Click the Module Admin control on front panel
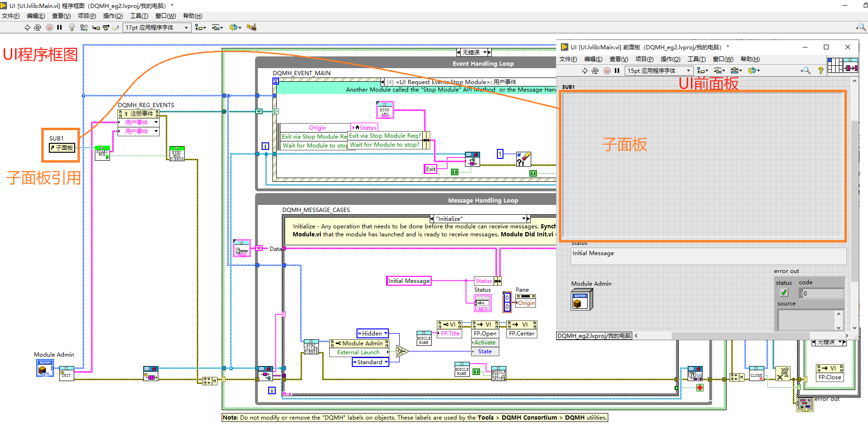 coord(582,299)
